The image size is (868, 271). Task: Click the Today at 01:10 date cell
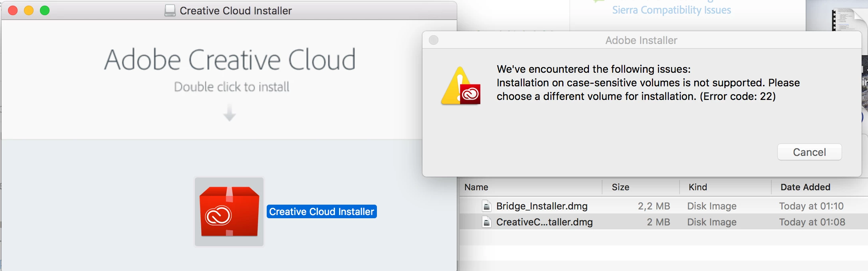point(811,206)
